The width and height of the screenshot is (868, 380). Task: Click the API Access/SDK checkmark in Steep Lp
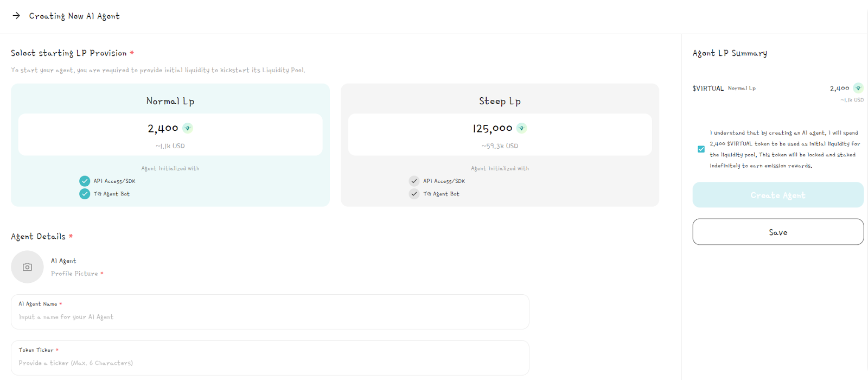pyautogui.click(x=414, y=181)
